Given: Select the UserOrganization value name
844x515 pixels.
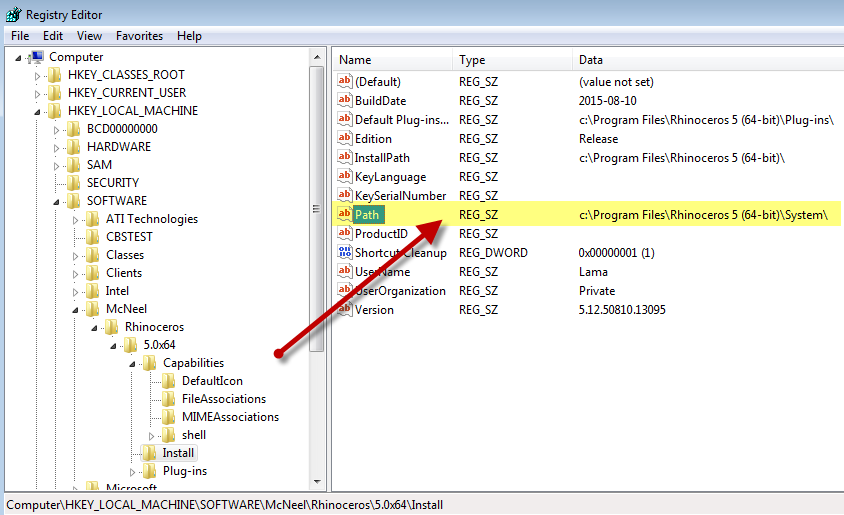Looking at the screenshot, I should point(400,291).
